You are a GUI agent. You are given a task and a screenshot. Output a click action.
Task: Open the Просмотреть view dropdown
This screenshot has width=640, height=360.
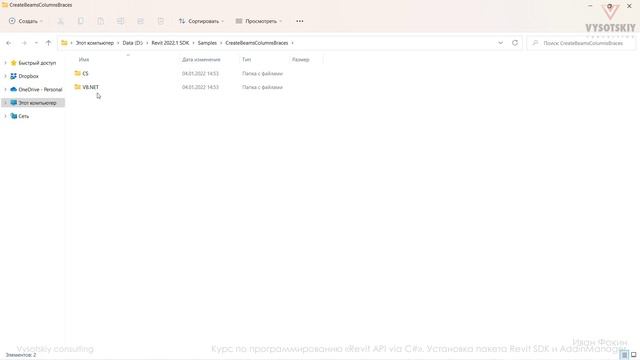[x=259, y=21]
